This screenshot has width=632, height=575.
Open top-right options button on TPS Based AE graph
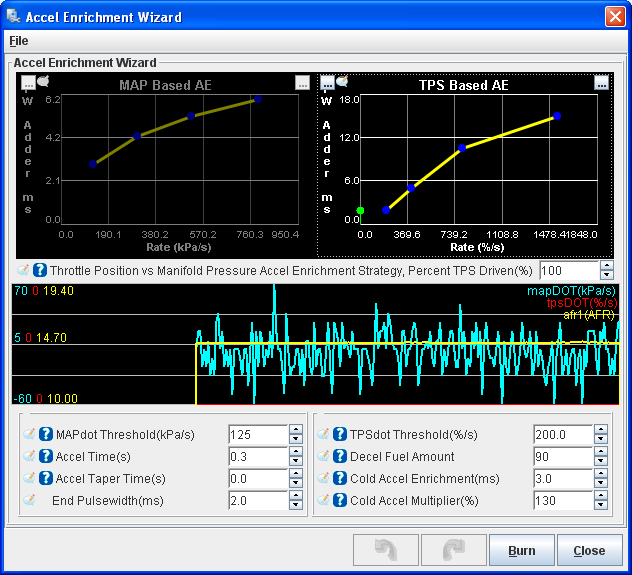point(601,84)
